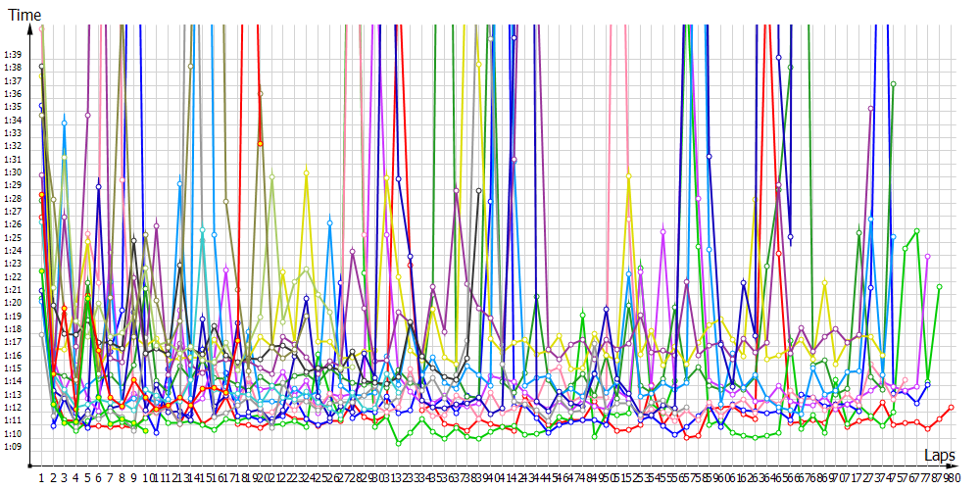Click the yellow 1:30 point at lap 51

pyautogui.click(x=629, y=175)
